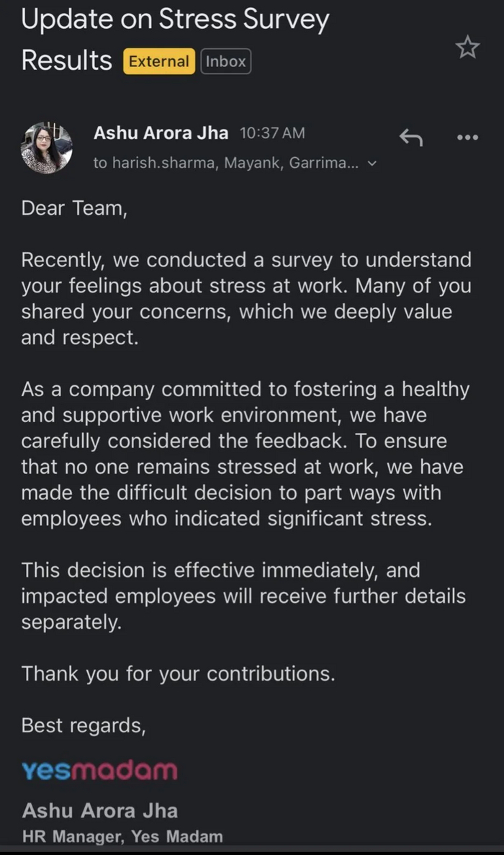Tap signature name Ashu Arora Jha
This screenshot has height=855, width=504.
[100, 810]
